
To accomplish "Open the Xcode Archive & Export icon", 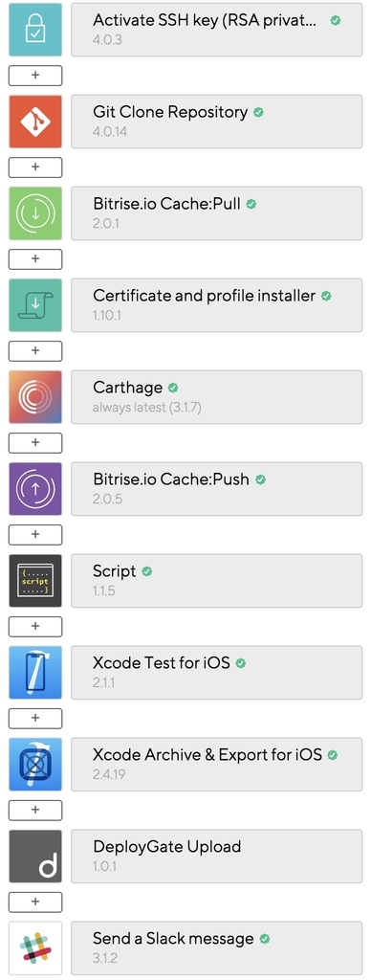I will (35, 765).
